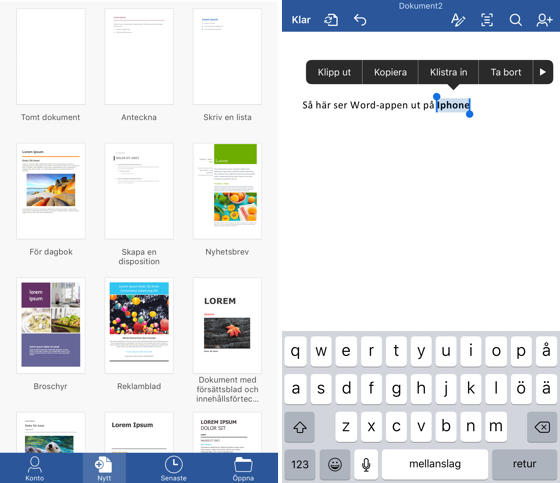Screen dimensions: 560x483
Task: Expand more context menu options arrow
Action: [543, 72]
